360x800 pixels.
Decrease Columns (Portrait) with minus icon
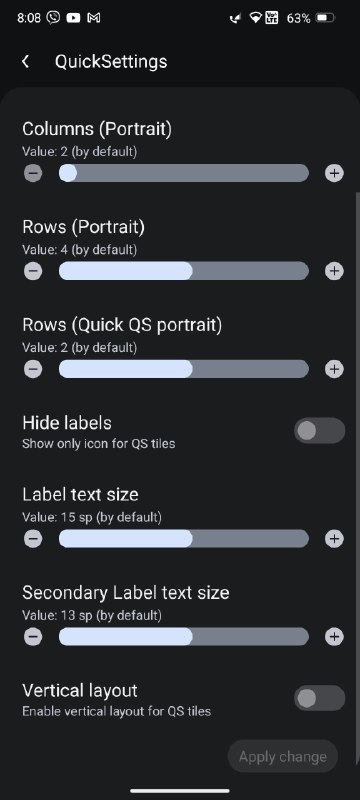tap(33, 173)
